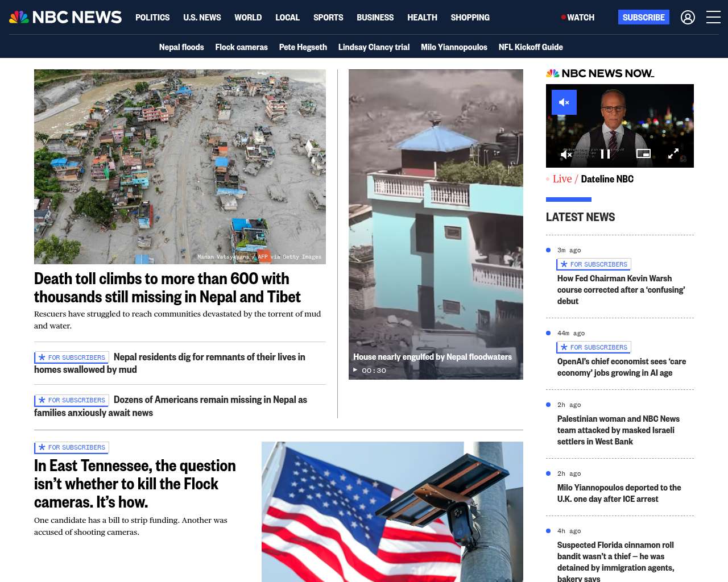Click the blue unmute button on live video
This screenshot has width=728, height=582.
point(564,102)
